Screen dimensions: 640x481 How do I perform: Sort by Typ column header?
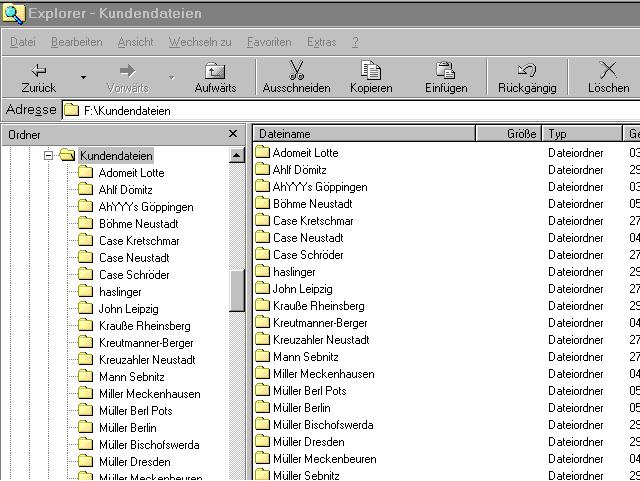582,134
